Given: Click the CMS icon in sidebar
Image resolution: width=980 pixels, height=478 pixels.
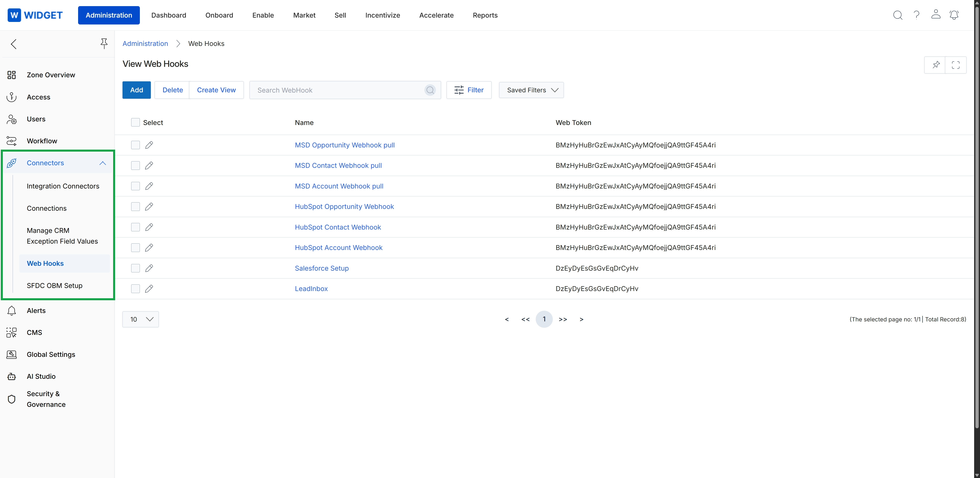Looking at the screenshot, I should click(11, 333).
